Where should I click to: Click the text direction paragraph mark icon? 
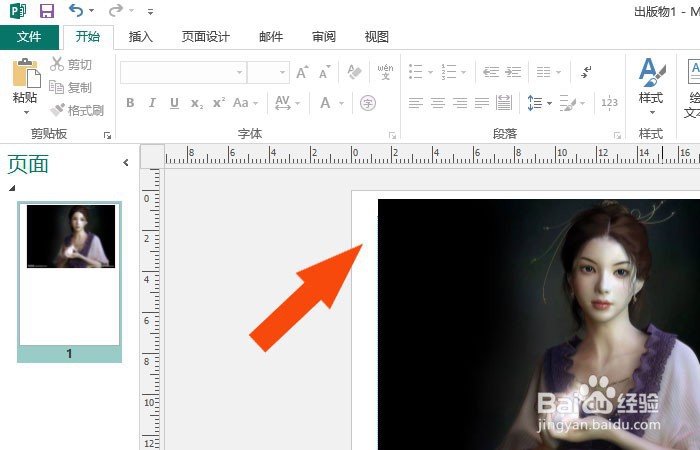586,72
